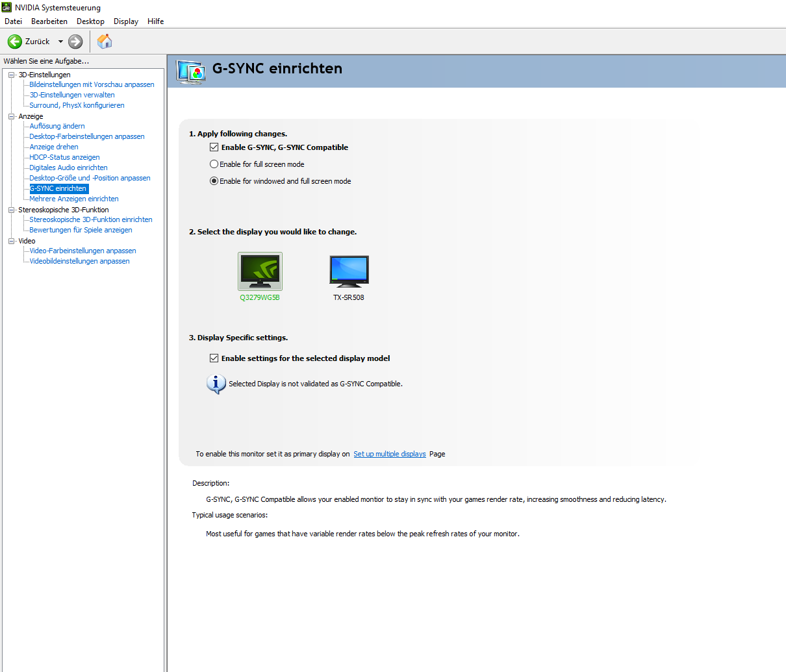Open the Bearbeiten menu
Viewport: 786px width, 672px height.
(49, 21)
